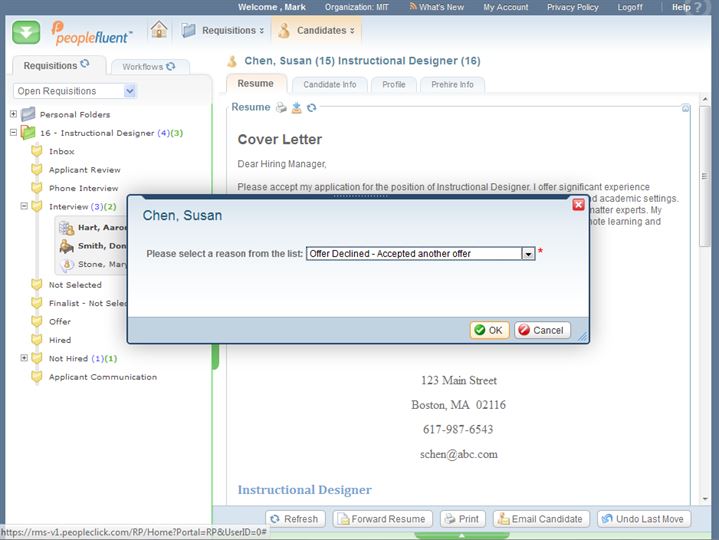Click the Logoff link
The width and height of the screenshot is (719, 540).
630,7
